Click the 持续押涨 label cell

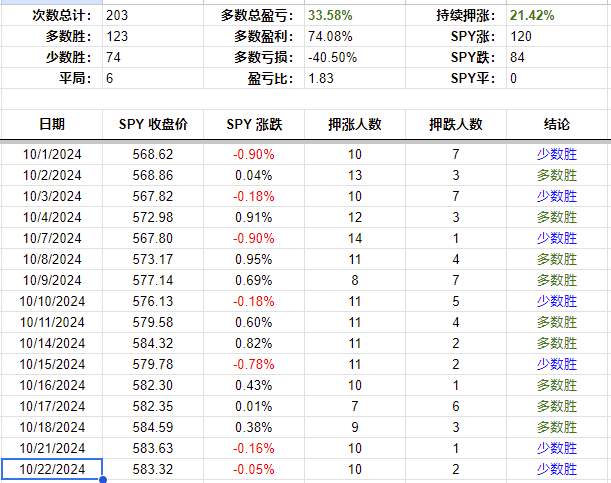pos(456,16)
